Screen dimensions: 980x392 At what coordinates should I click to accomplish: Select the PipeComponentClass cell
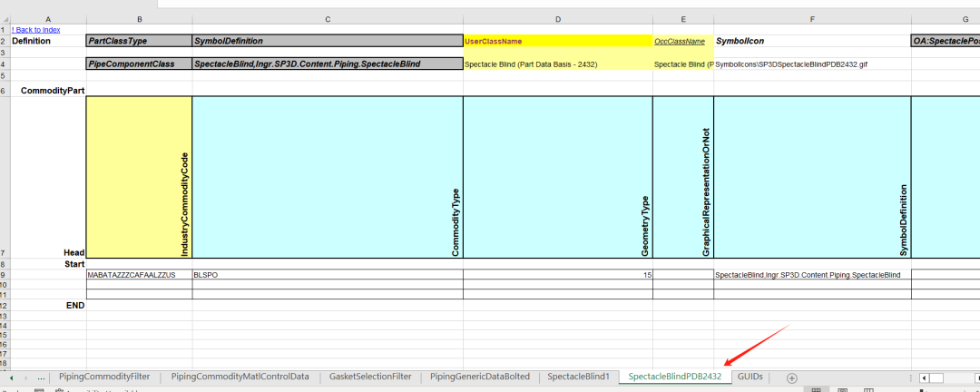(x=140, y=64)
